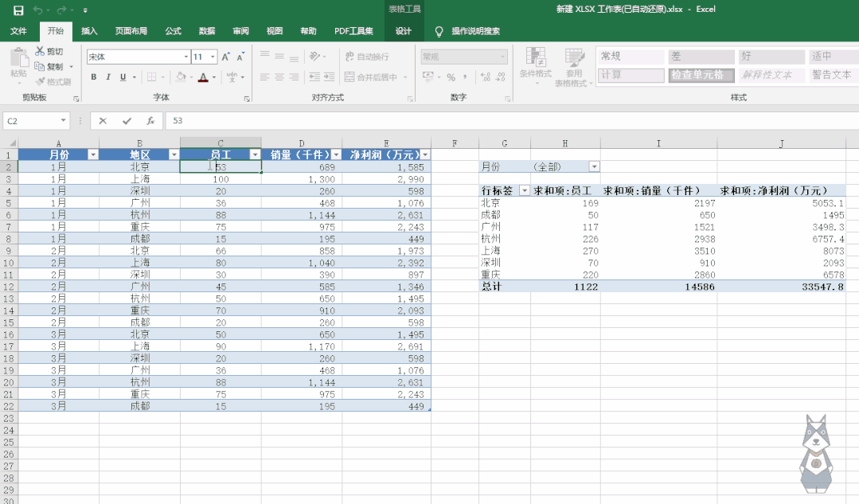Select the 好 (Good) cell style
The height and width of the screenshot is (504, 859).
point(771,57)
